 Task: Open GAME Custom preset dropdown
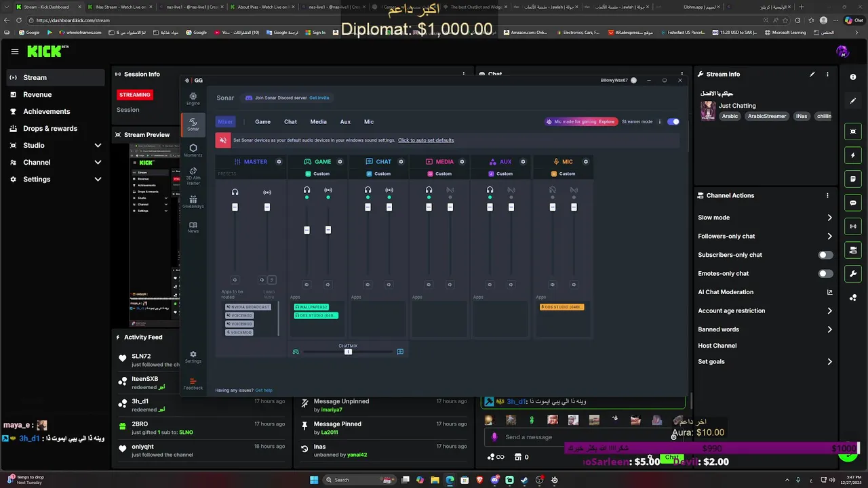tap(317, 174)
